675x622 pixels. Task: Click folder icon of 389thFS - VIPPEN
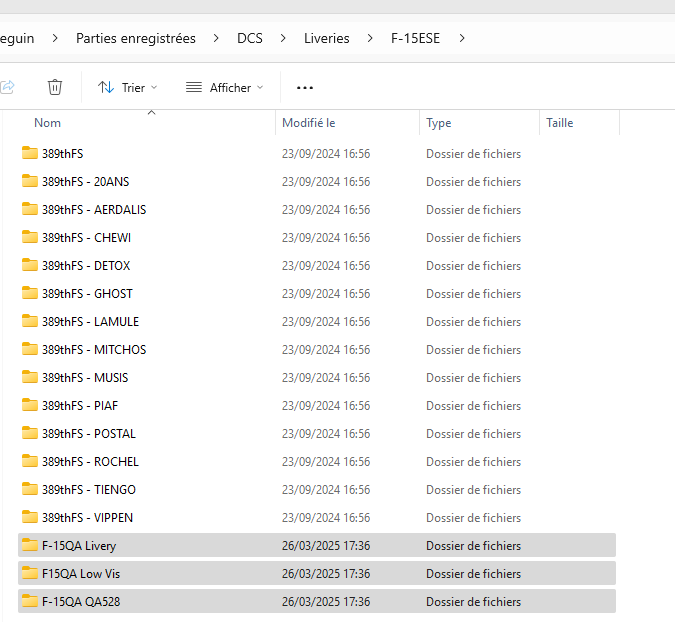pos(30,518)
